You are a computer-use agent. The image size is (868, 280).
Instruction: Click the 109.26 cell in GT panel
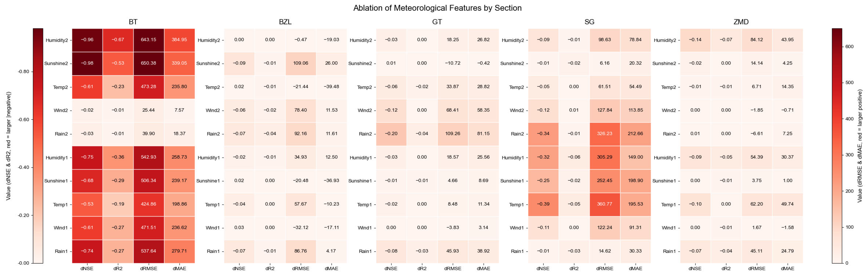pyautogui.click(x=452, y=134)
